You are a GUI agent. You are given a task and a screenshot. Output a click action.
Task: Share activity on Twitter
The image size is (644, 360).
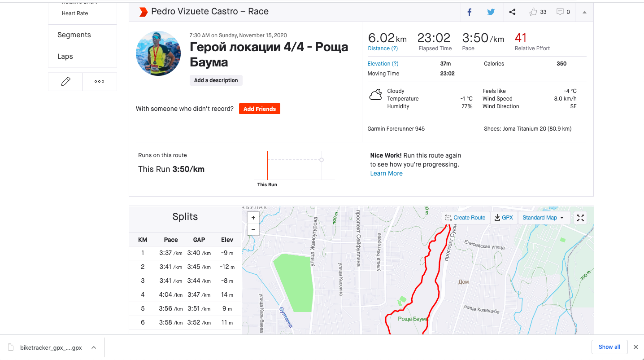491,12
